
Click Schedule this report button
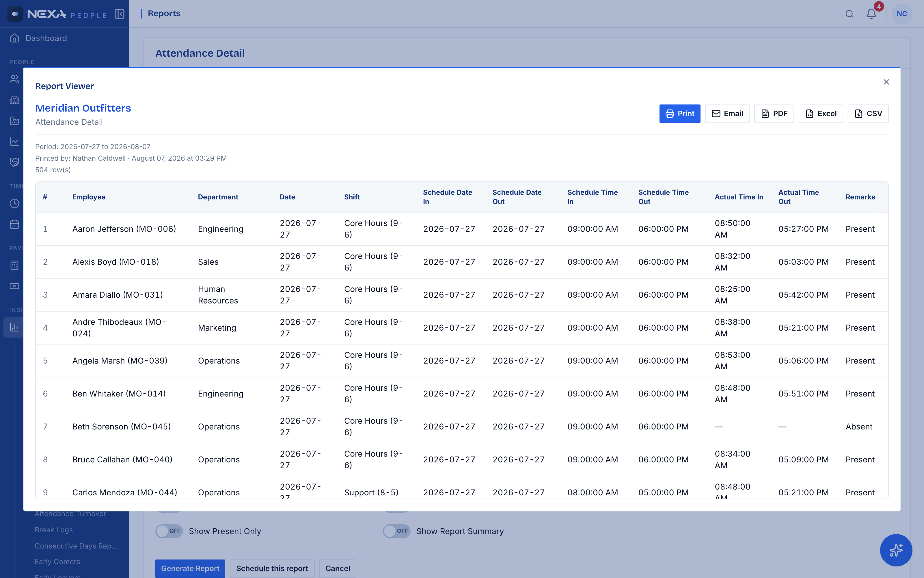[x=272, y=568]
